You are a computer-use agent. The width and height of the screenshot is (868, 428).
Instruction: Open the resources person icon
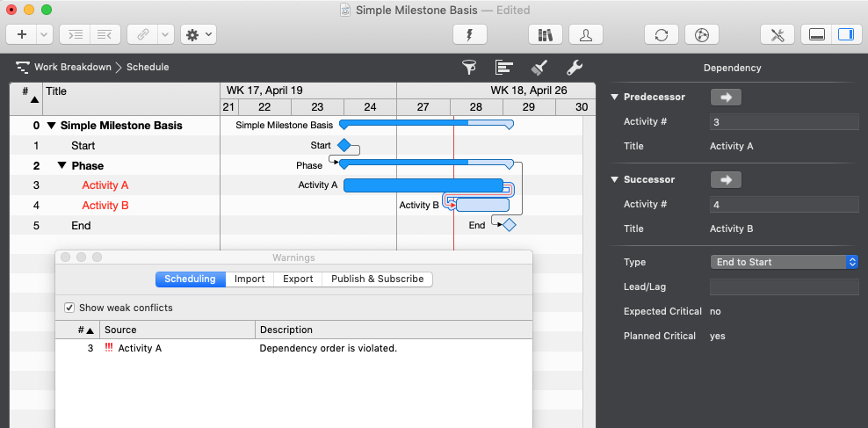tap(585, 34)
